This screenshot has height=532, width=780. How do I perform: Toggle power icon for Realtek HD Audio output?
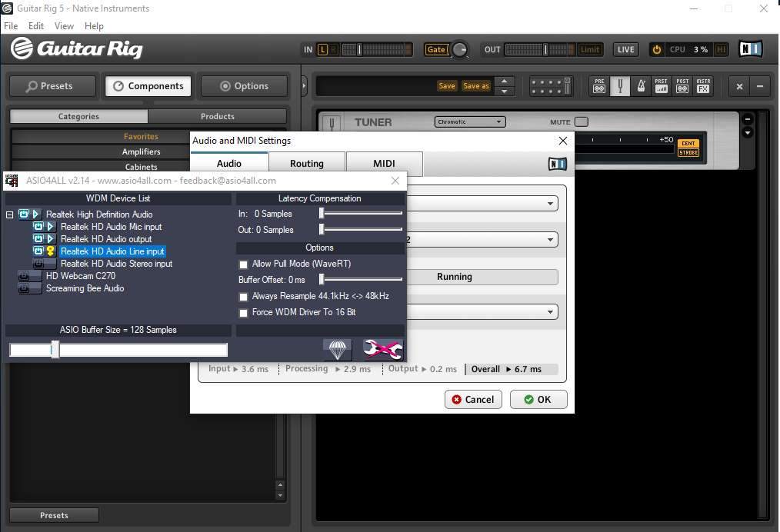[x=38, y=238]
